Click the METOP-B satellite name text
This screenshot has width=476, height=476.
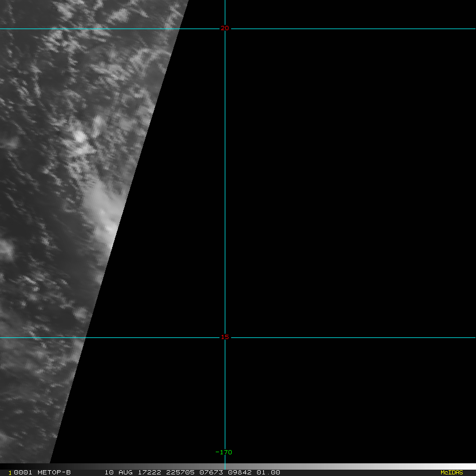pos(54,472)
